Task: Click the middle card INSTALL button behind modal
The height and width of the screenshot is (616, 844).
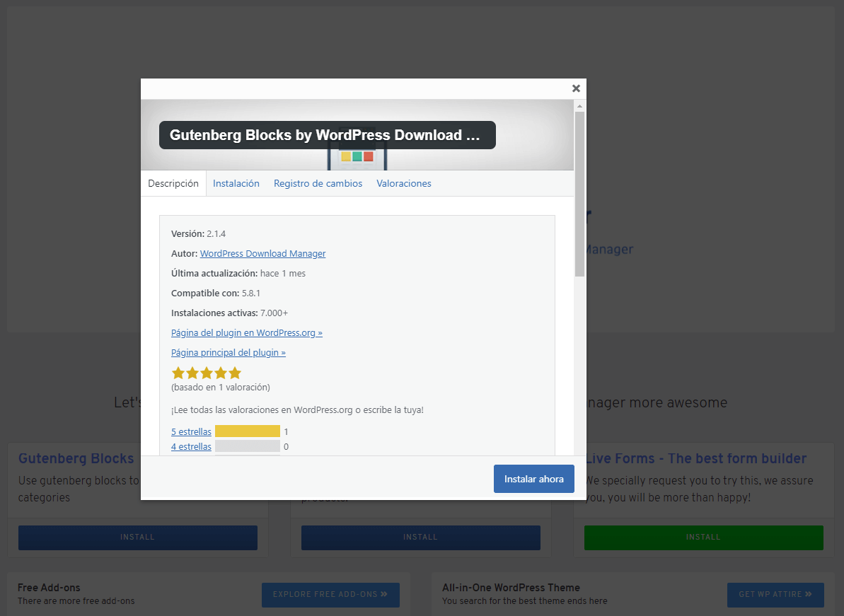Action: click(x=420, y=537)
